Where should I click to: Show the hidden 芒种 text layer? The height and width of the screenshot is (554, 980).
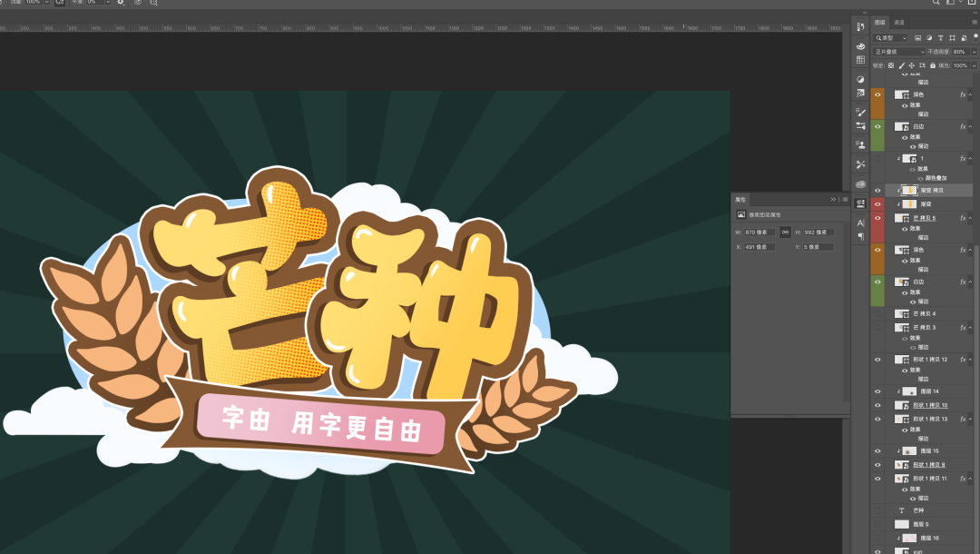click(877, 510)
